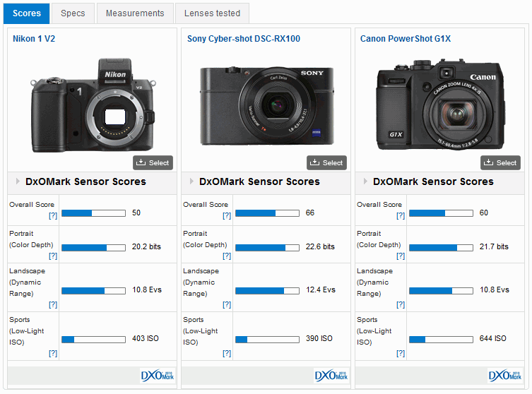The width and height of the screenshot is (532, 394).
Task: Open Sony Overall Score help [?]
Action: click(227, 215)
